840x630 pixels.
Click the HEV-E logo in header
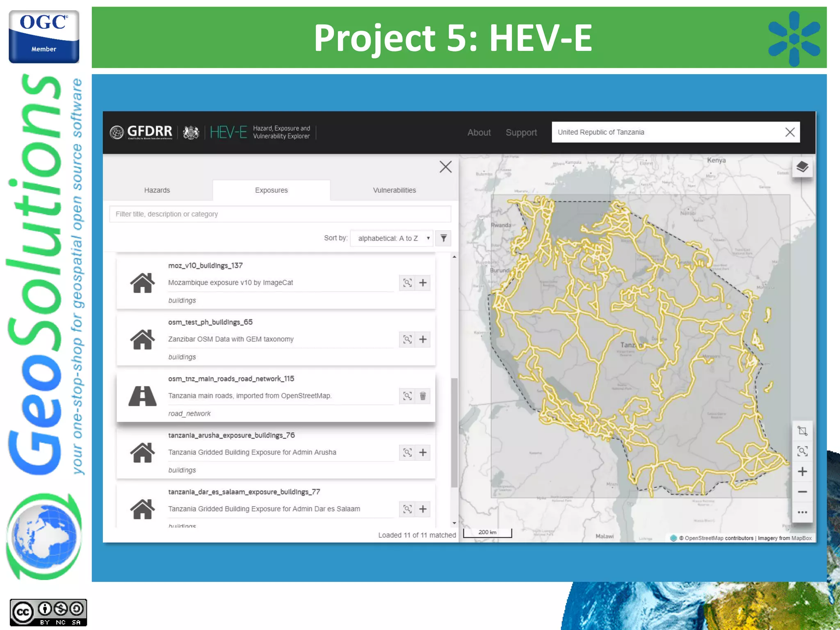[228, 132]
